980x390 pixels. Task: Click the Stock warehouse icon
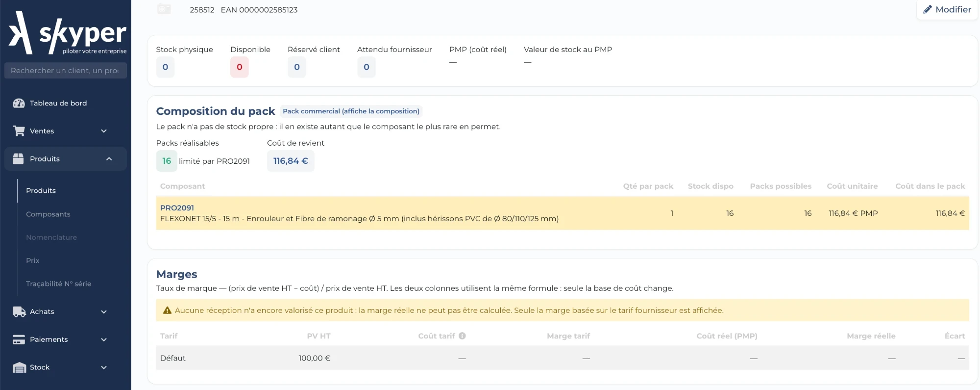[x=19, y=367]
